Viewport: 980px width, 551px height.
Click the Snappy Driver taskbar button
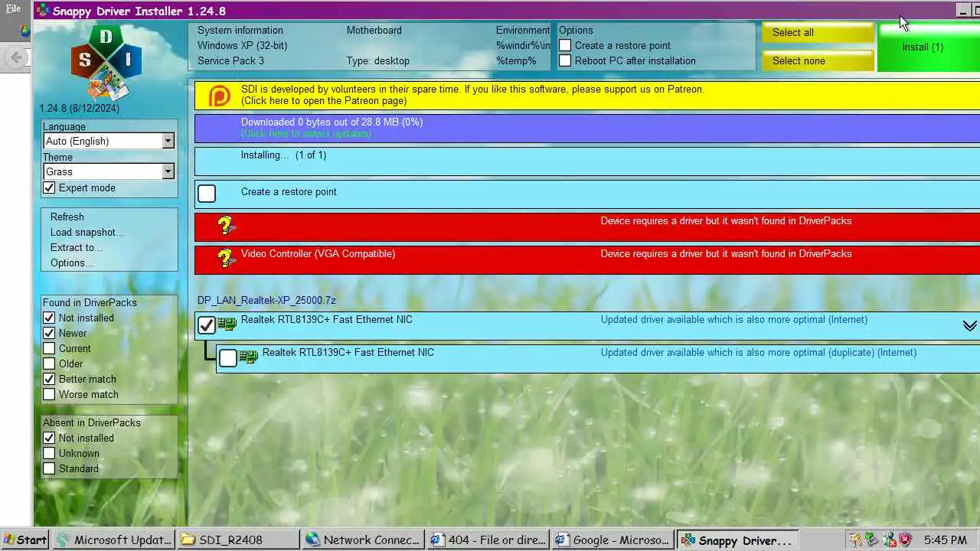point(738,540)
